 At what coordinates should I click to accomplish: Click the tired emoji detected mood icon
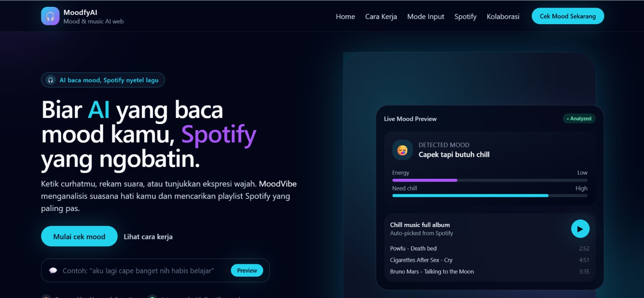point(402,150)
